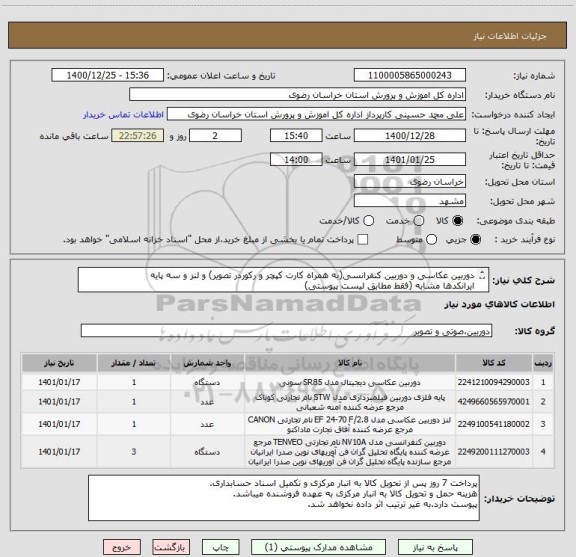Click the request creator name field
This screenshot has width=576, height=557.
coord(316,114)
